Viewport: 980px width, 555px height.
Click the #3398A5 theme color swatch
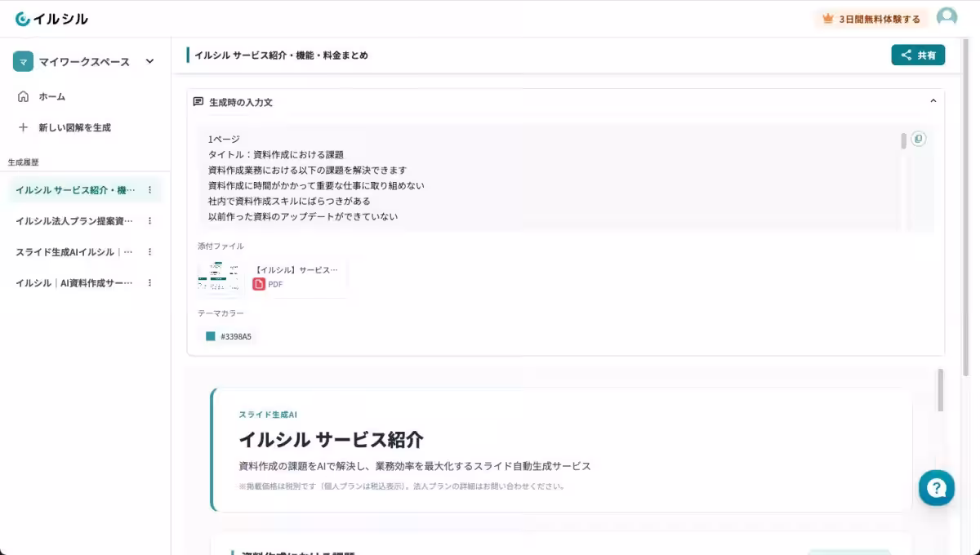tap(211, 336)
